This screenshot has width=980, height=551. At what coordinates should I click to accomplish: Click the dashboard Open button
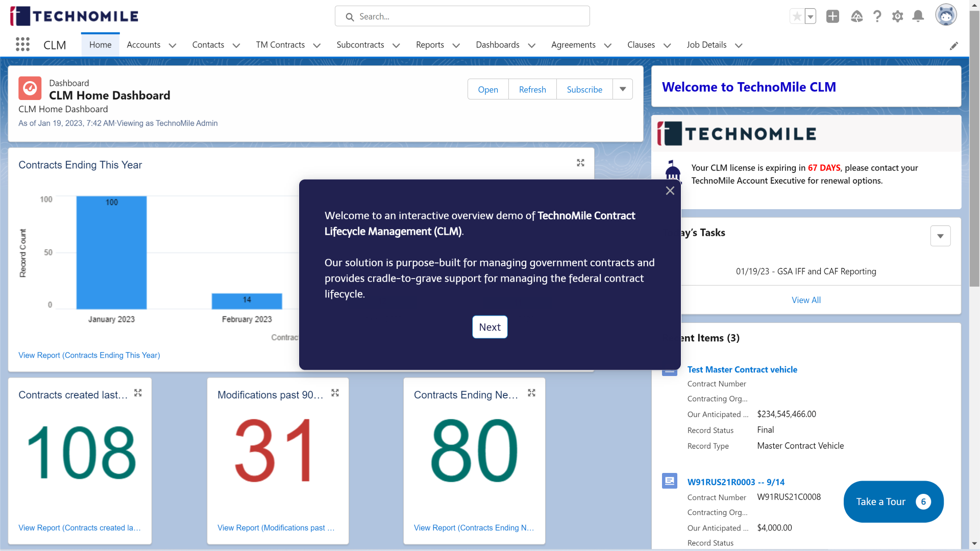tap(488, 89)
